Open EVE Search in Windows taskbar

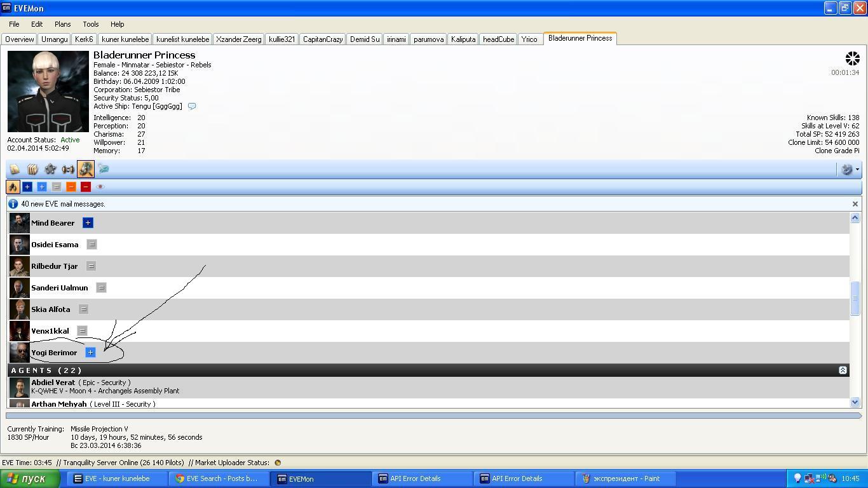216,478
